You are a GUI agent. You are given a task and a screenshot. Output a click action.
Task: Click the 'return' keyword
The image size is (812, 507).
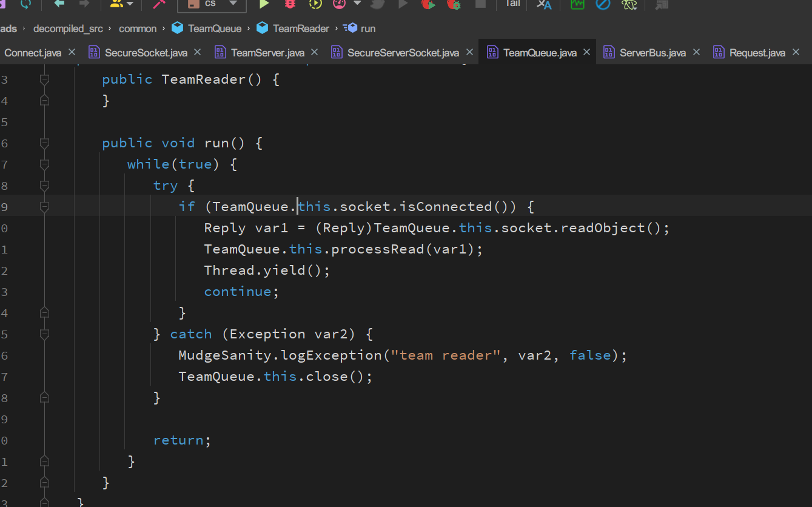pyautogui.click(x=178, y=440)
